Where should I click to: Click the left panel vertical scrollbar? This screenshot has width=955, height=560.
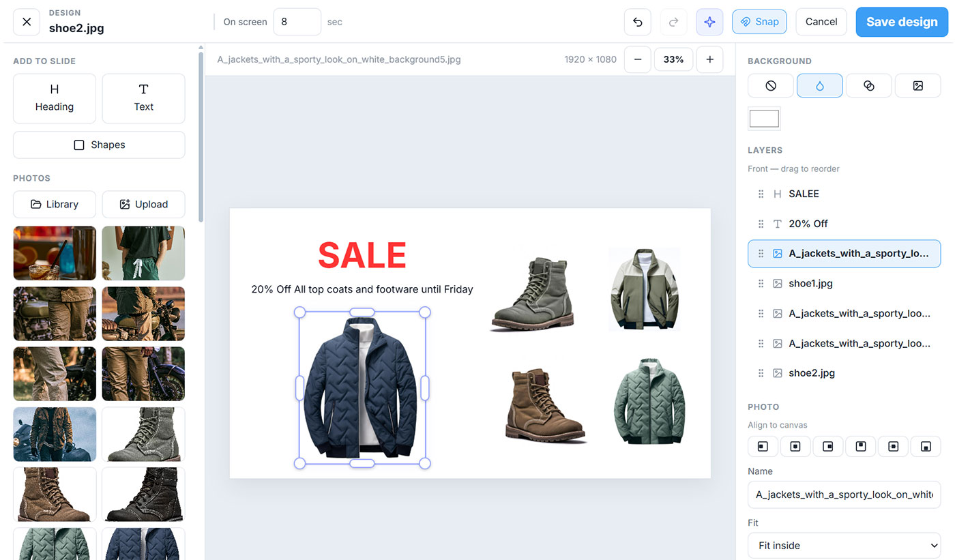point(201,136)
